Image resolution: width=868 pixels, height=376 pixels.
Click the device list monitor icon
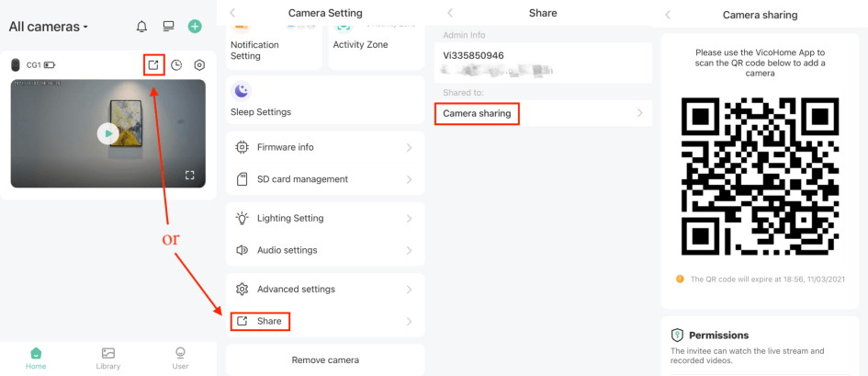point(168,27)
